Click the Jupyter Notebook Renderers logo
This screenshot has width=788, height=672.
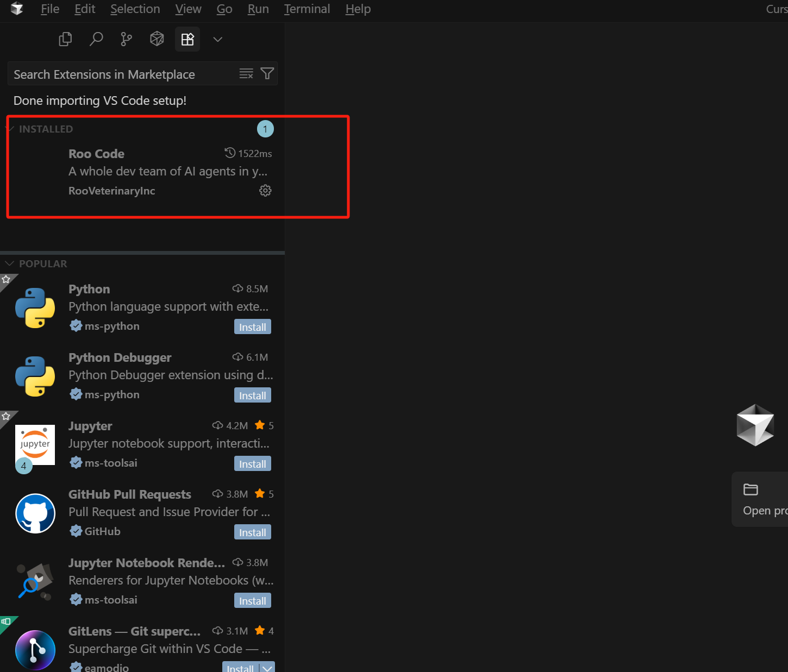pos(35,582)
